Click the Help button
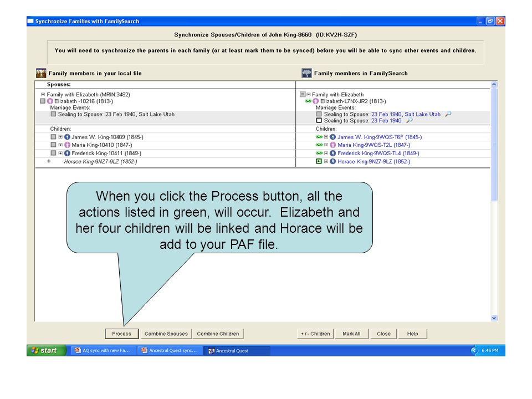The height and width of the screenshot is (399, 532). tap(412, 334)
